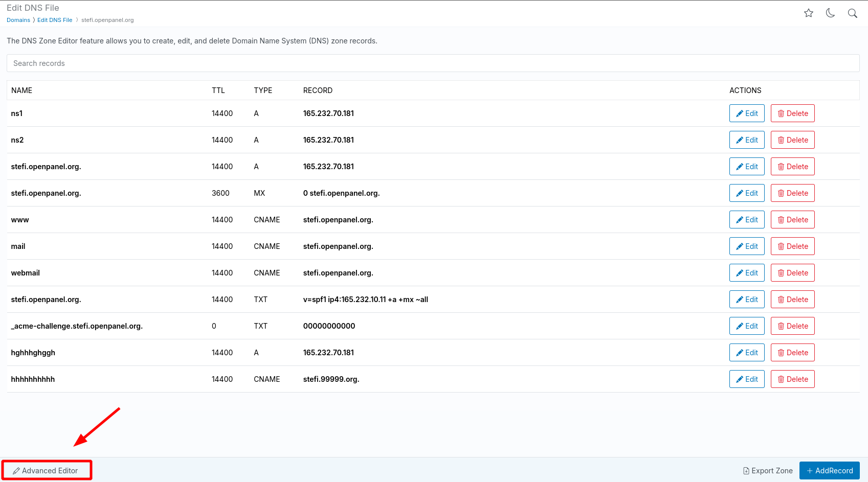Edit the hhhhhhhhhh CNAME record
This screenshot has width=868, height=482.
[747, 379]
